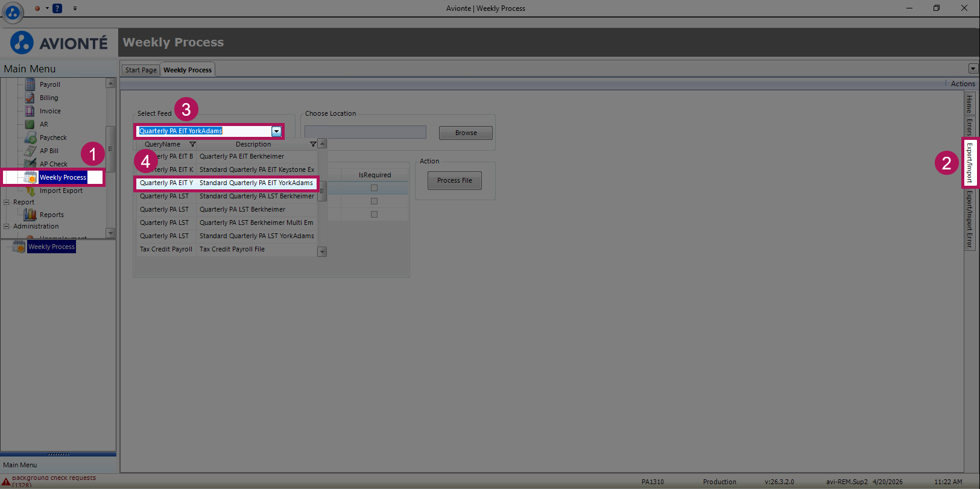Collapse the Administration node in the tree
This screenshot has width=980, height=489.
[x=7, y=227]
